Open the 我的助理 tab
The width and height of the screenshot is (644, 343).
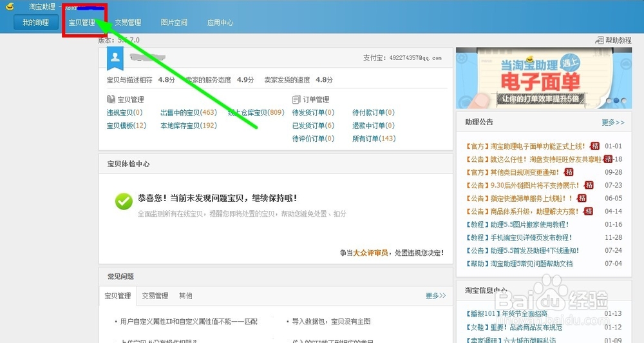(35, 23)
